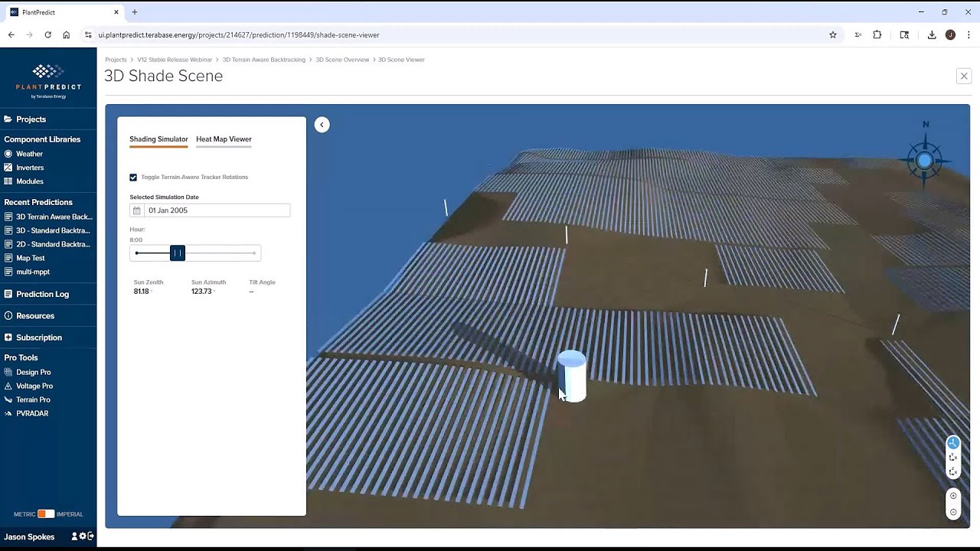Zoom out of the 3D scene

point(953,512)
